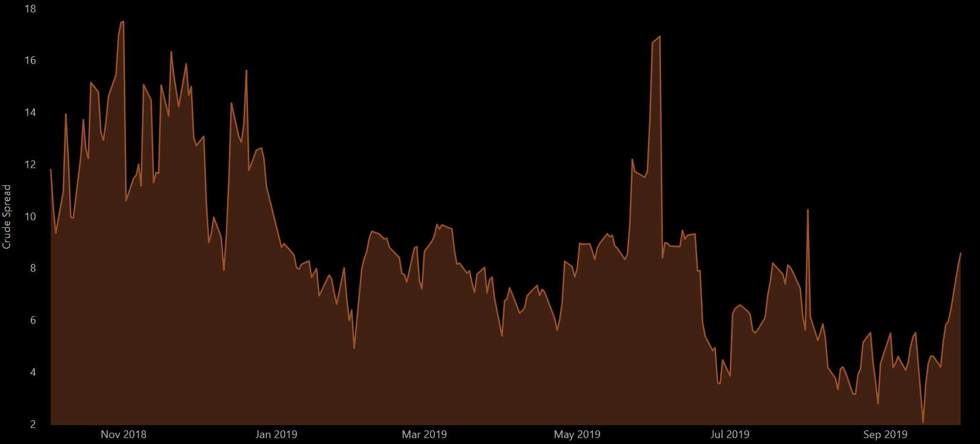The image size is (980, 444).
Task: Click the "Jan 2019" x-axis label
Action: pos(276,435)
